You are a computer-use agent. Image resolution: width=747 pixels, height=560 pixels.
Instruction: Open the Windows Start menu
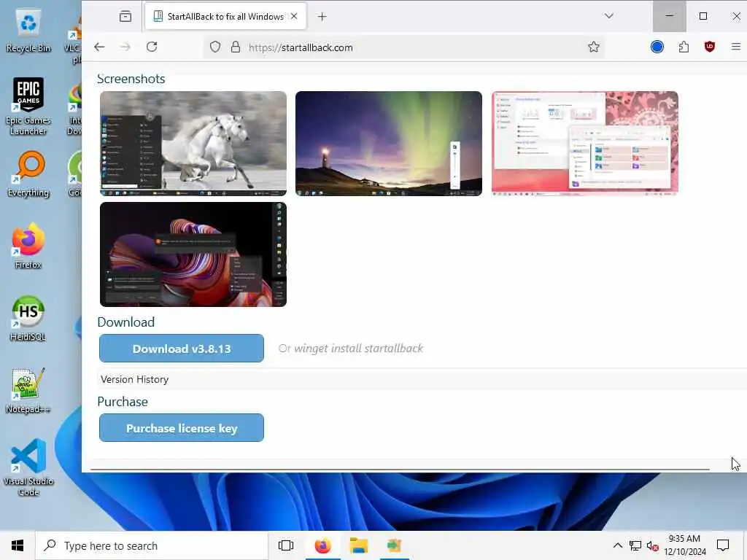(18, 545)
